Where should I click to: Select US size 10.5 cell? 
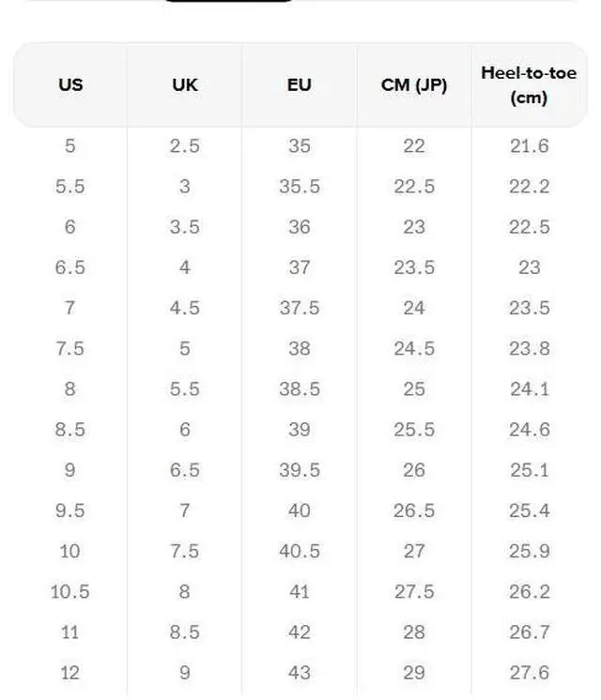(70, 591)
